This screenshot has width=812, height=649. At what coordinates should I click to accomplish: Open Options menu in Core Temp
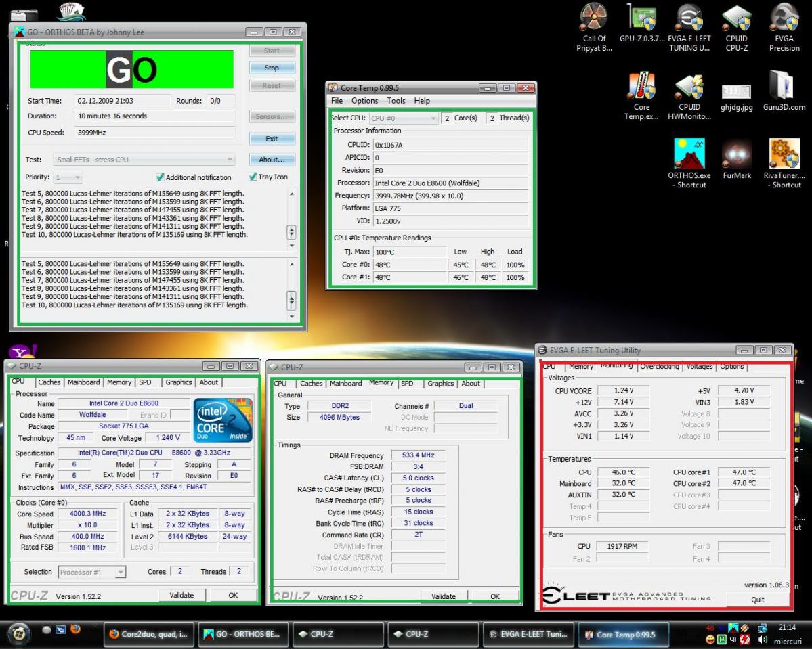click(364, 100)
